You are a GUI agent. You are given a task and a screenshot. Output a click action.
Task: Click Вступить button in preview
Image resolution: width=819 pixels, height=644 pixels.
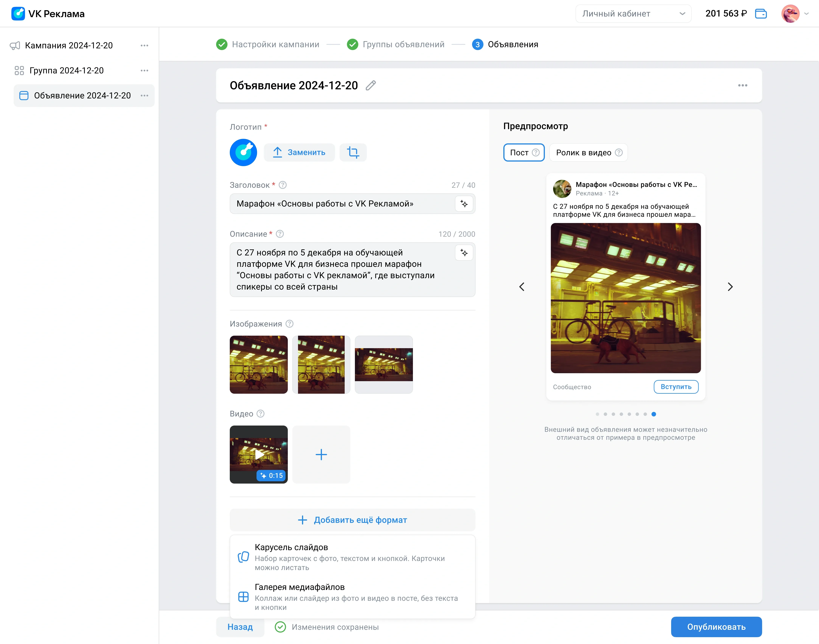[676, 387]
